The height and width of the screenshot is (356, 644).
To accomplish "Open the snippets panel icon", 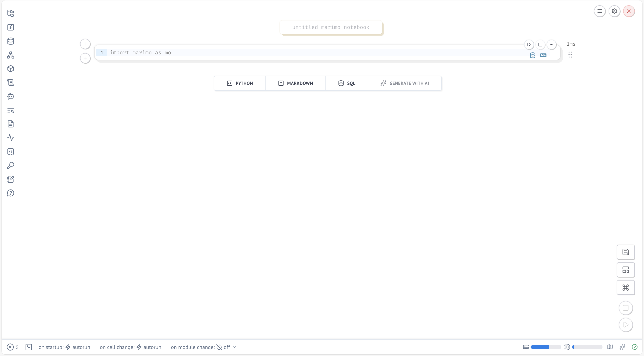I will click(10, 152).
